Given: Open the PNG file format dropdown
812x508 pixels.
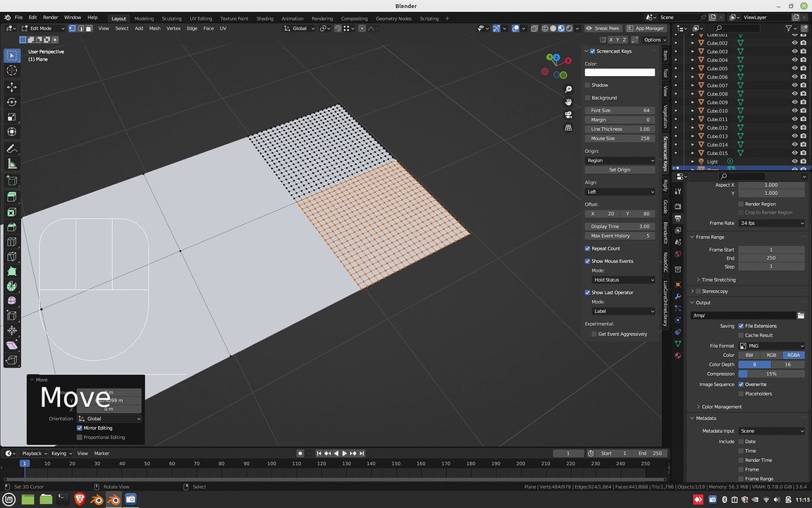Looking at the screenshot, I should pyautogui.click(x=772, y=346).
